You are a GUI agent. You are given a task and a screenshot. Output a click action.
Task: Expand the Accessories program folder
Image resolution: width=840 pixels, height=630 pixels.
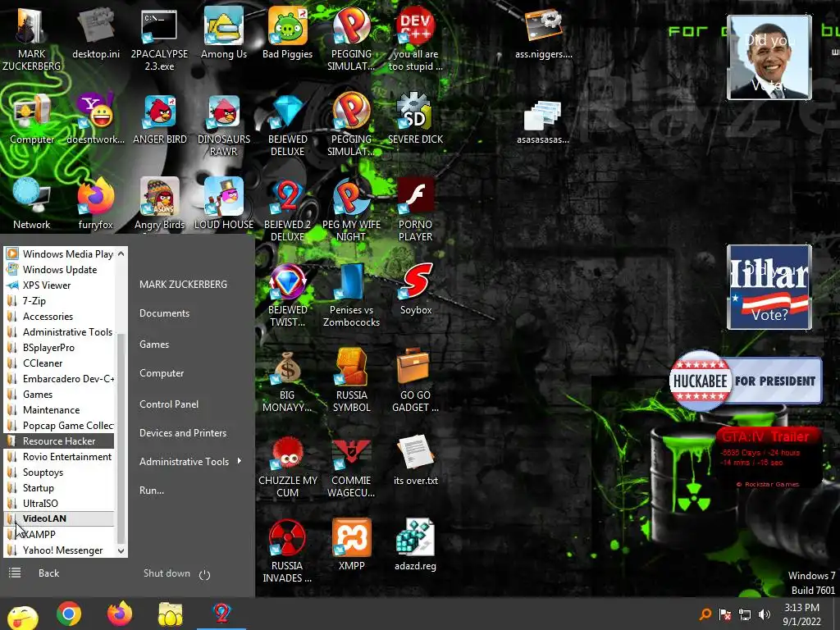point(59,317)
